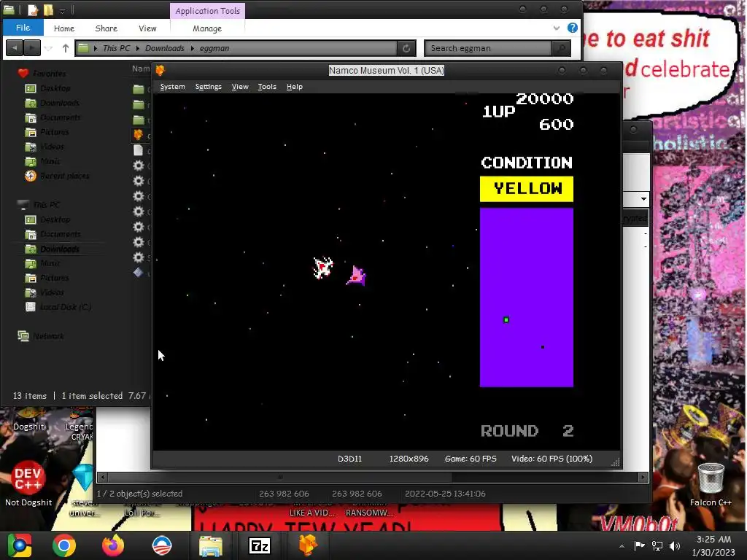Open the emulator's View menu

(240, 87)
